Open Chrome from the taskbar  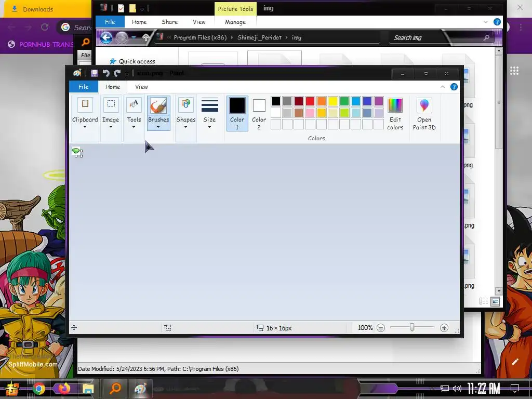coord(39,389)
